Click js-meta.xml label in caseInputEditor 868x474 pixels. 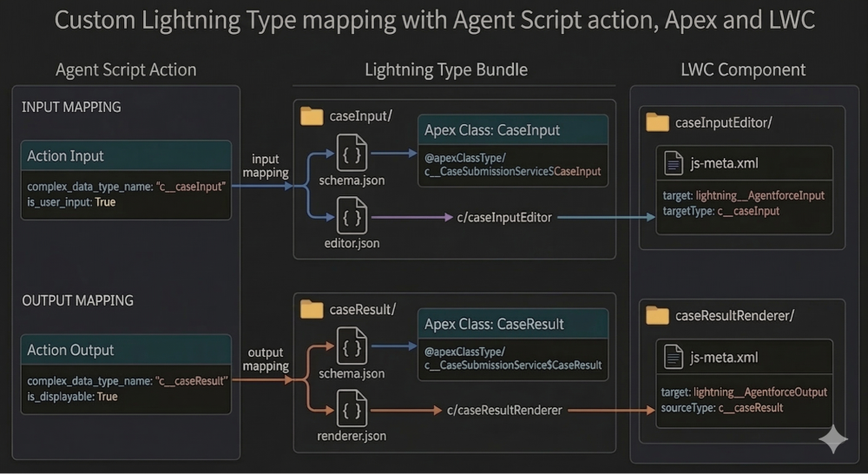click(724, 163)
